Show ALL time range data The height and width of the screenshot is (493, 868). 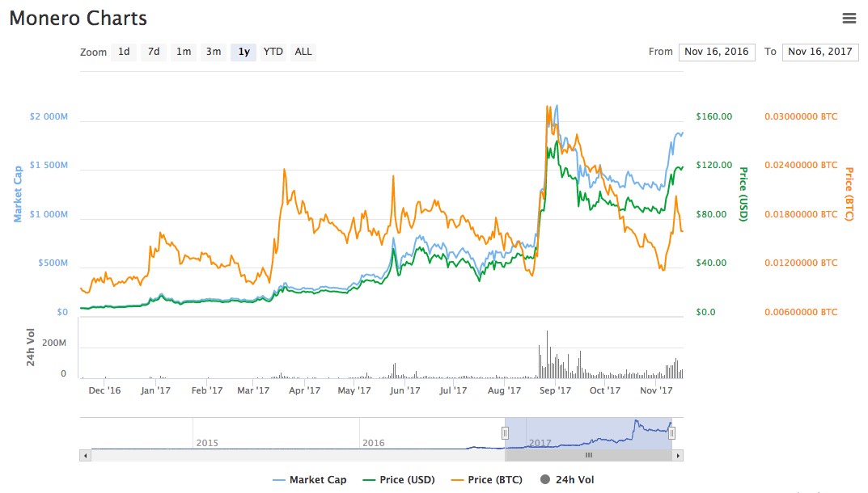point(303,52)
